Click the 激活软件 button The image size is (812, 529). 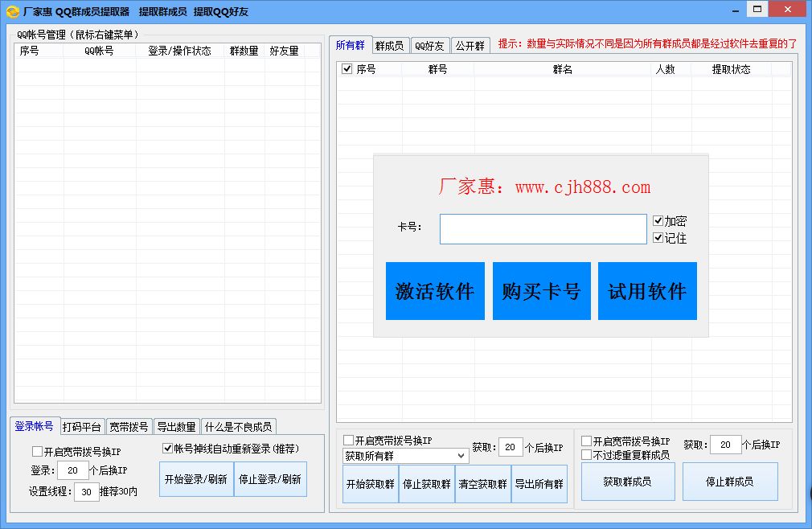(x=435, y=291)
